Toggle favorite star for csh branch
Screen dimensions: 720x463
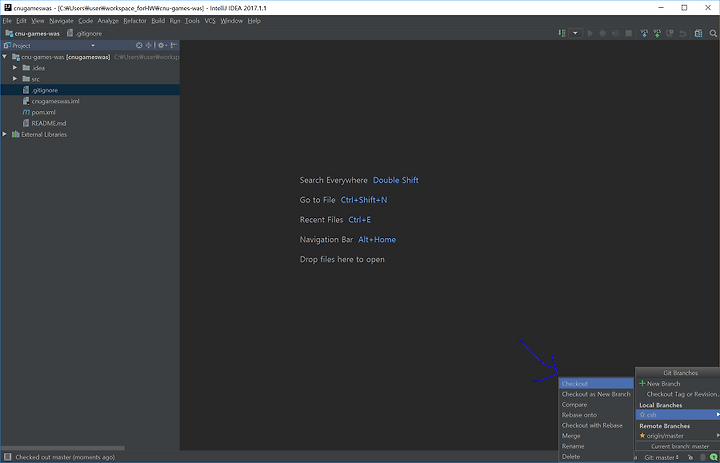coord(642,415)
